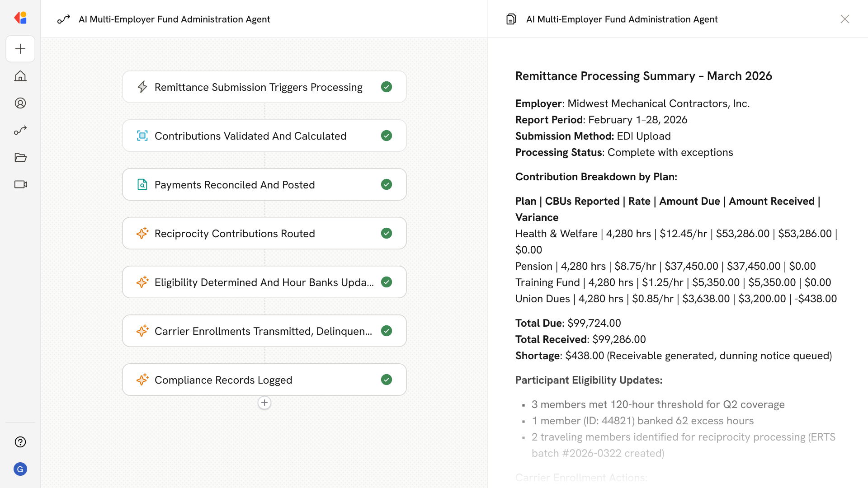
Task: Click the workflow title in the top bar
Action: pos(174,19)
